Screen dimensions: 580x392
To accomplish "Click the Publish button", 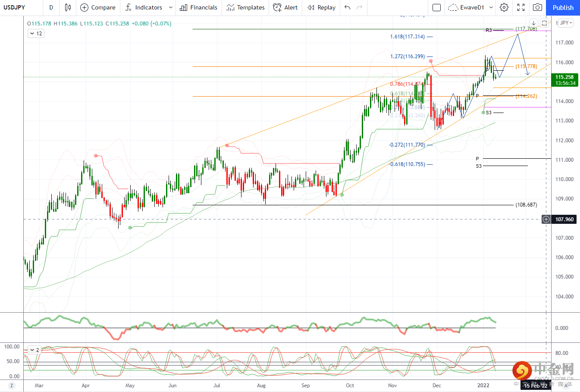I will 563,7.
